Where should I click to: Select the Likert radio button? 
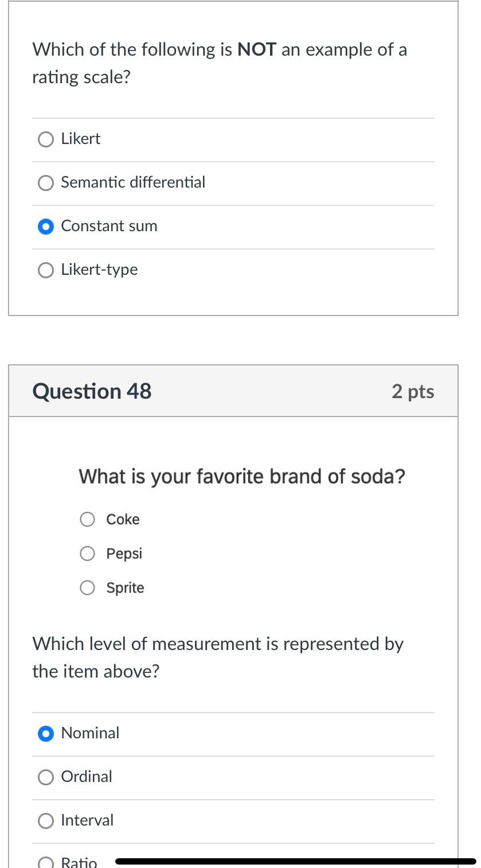pos(45,139)
